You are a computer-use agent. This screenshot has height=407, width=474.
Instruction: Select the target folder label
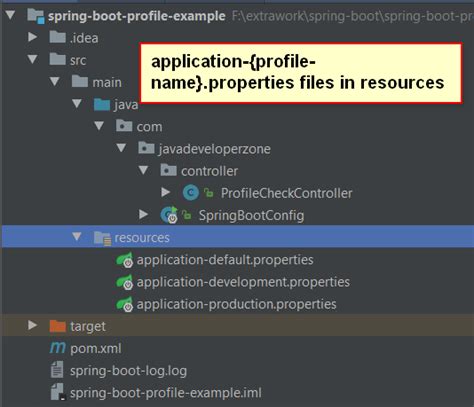pyautogui.click(x=88, y=326)
